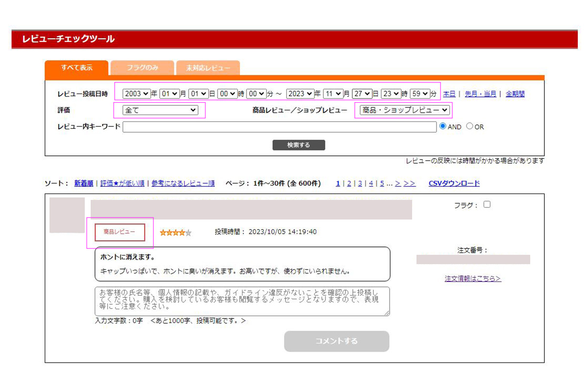The width and height of the screenshot is (588, 392).
Task: Open the end minute dropdown showing 59
Action: (420, 94)
